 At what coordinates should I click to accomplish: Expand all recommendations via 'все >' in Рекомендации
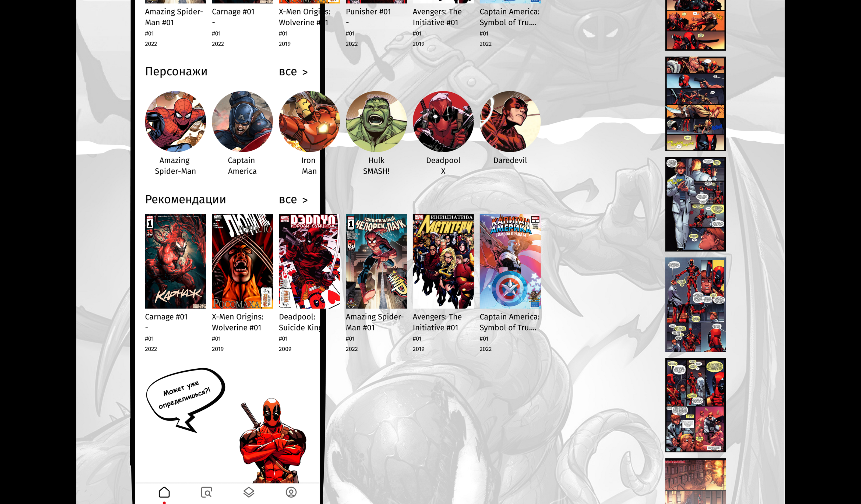click(x=293, y=200)
